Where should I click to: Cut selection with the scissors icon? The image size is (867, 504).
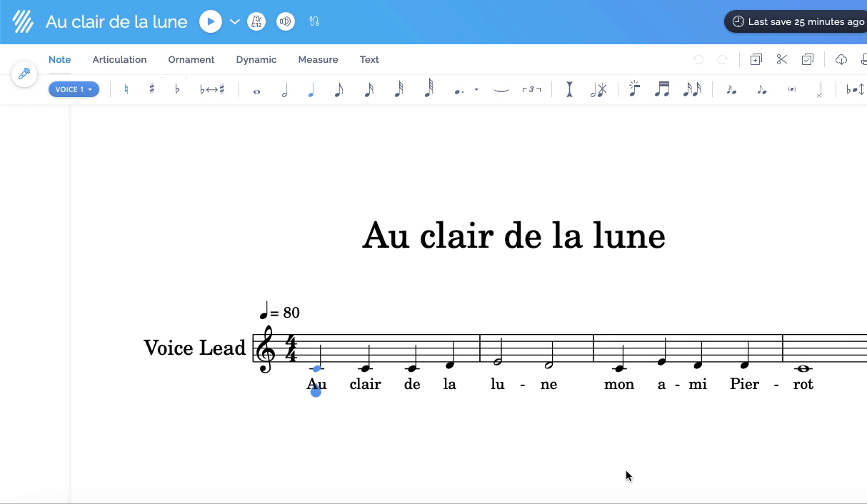click(782, 60)
